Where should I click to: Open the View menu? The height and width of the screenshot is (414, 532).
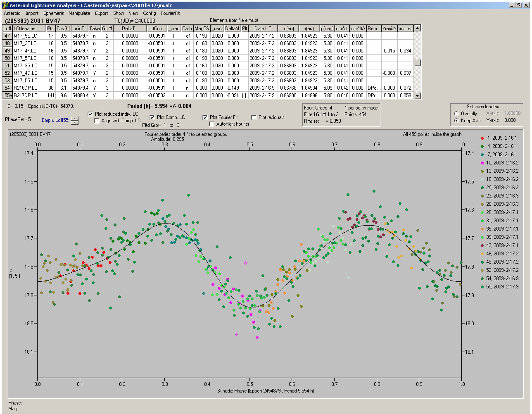pos(133,13)
